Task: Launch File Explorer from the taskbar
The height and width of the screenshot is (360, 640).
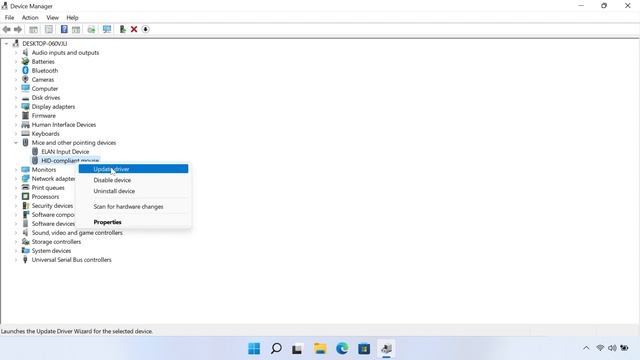Action: (x=320, y=349)
